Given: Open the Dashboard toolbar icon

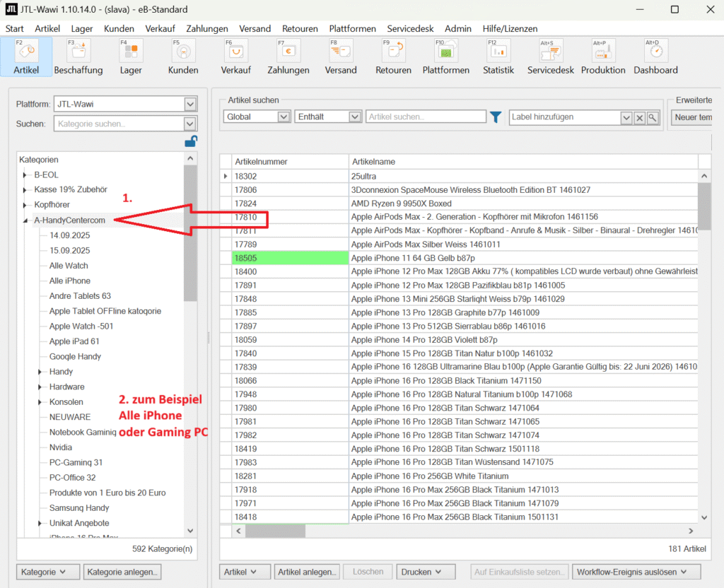Looking at the screenshot, I should click(655, 52).
